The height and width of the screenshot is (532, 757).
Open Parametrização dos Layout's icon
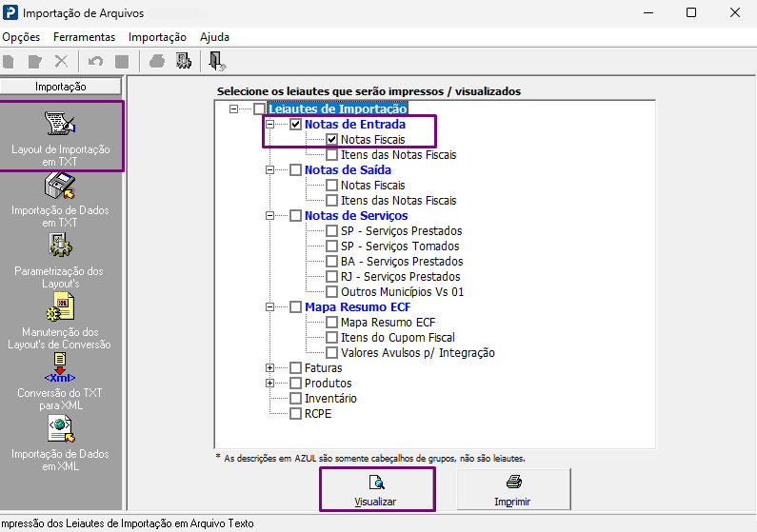pyautogui.click(x=60, y=245)
